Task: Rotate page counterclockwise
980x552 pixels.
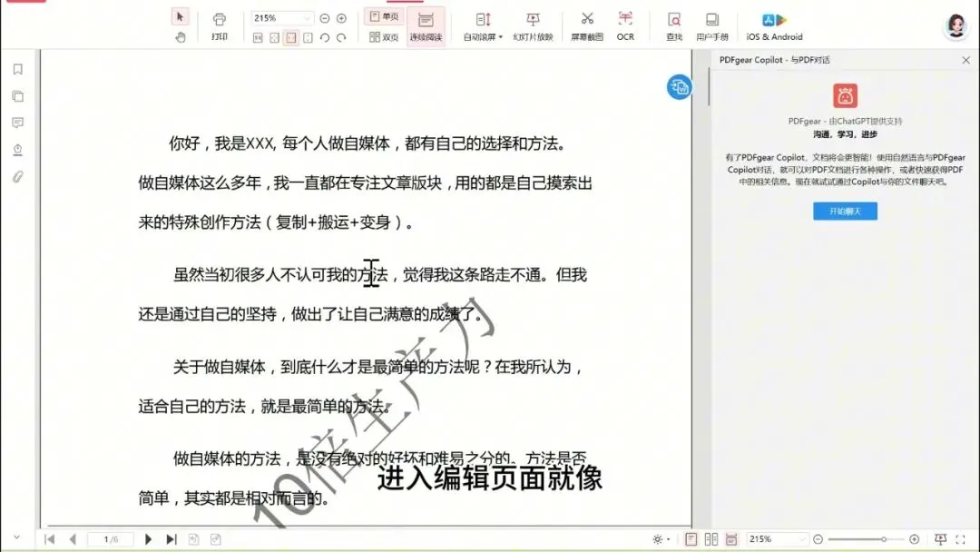Action: coord(324,38)
